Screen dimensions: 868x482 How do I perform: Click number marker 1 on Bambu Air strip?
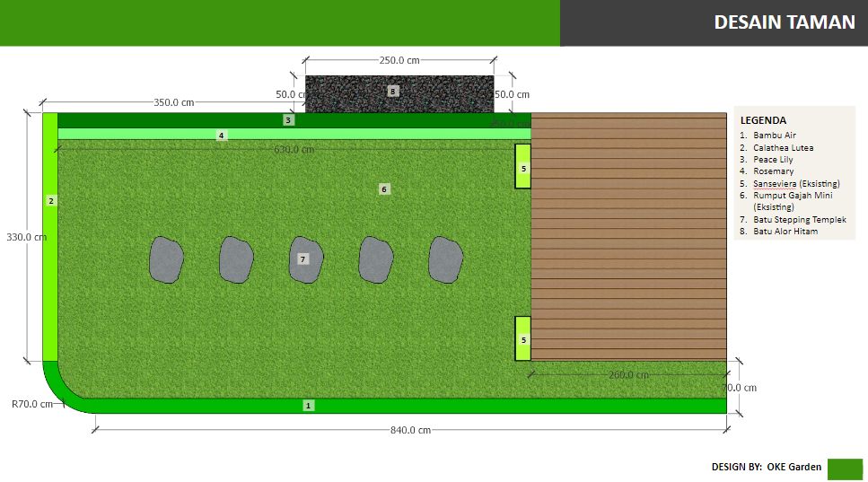click(309, 406)
